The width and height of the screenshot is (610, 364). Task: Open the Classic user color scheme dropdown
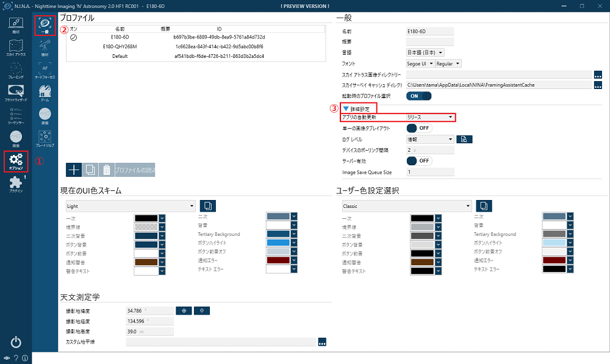[406, 206]
